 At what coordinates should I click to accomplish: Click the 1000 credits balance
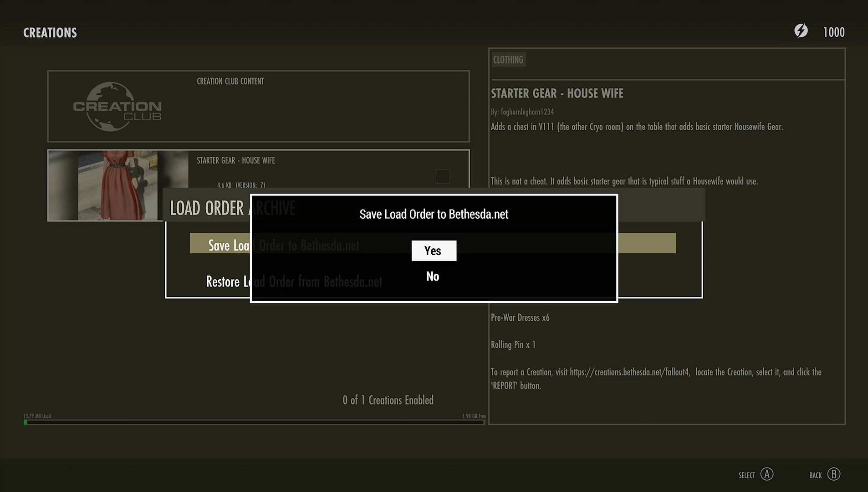pyautogui.click(x=833, y=32)
